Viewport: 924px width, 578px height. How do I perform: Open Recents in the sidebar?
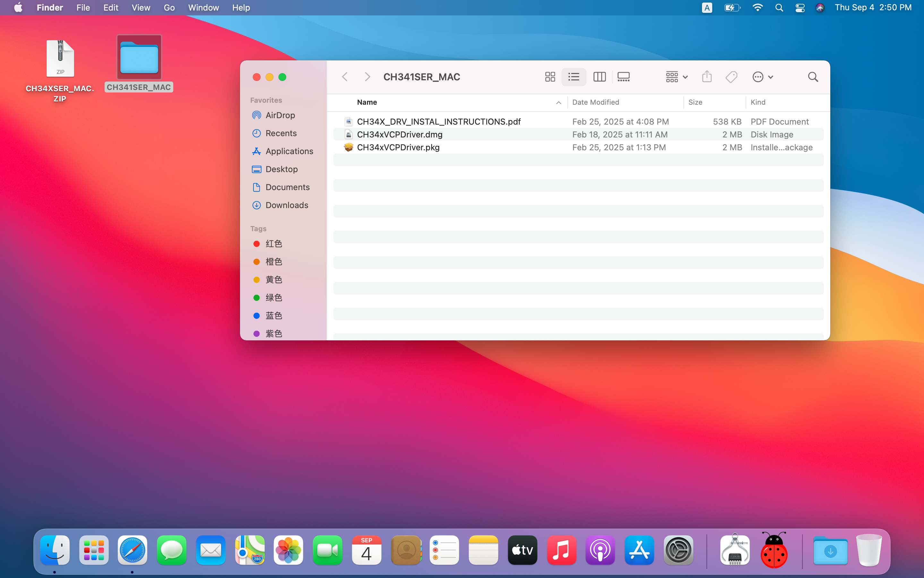click(283, 133)
